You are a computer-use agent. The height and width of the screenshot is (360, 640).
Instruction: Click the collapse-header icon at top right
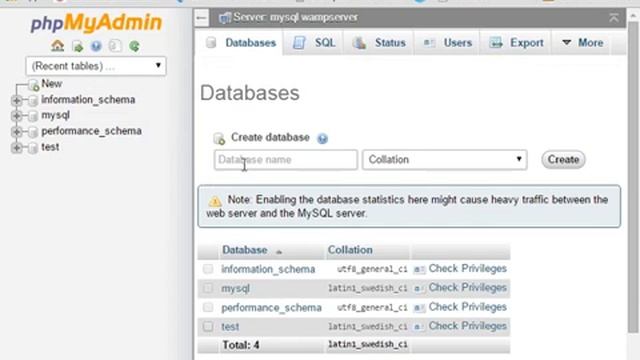pos(613,18)
